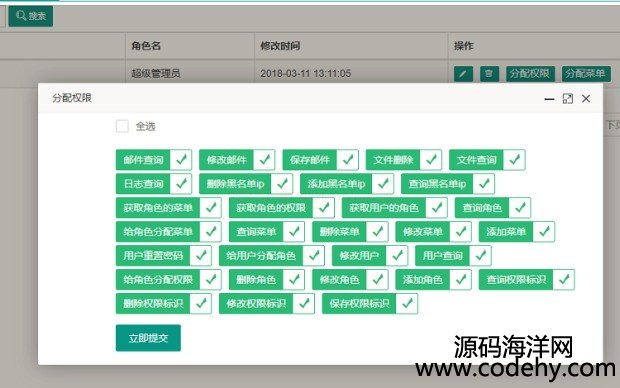620x388 pixels.
Task: Toggle the 添加黑名单ip permission
Action: coord(347,184)
